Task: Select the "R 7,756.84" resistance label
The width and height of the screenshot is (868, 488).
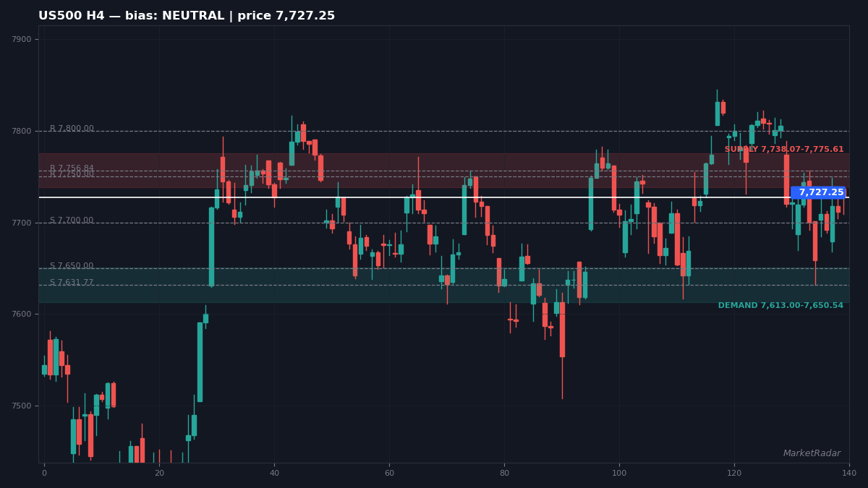Action: (72, 168)
